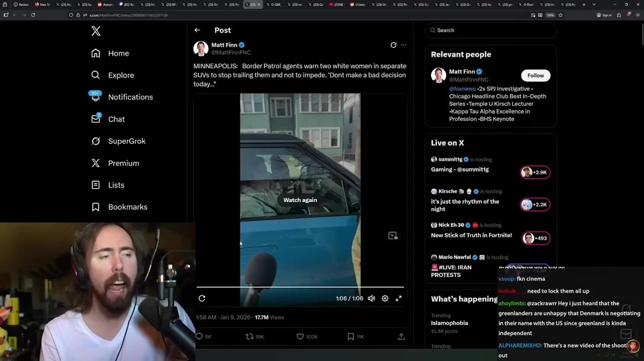Open video settings gear
This screenshot has height=361, width=644.
pos(385,298)
